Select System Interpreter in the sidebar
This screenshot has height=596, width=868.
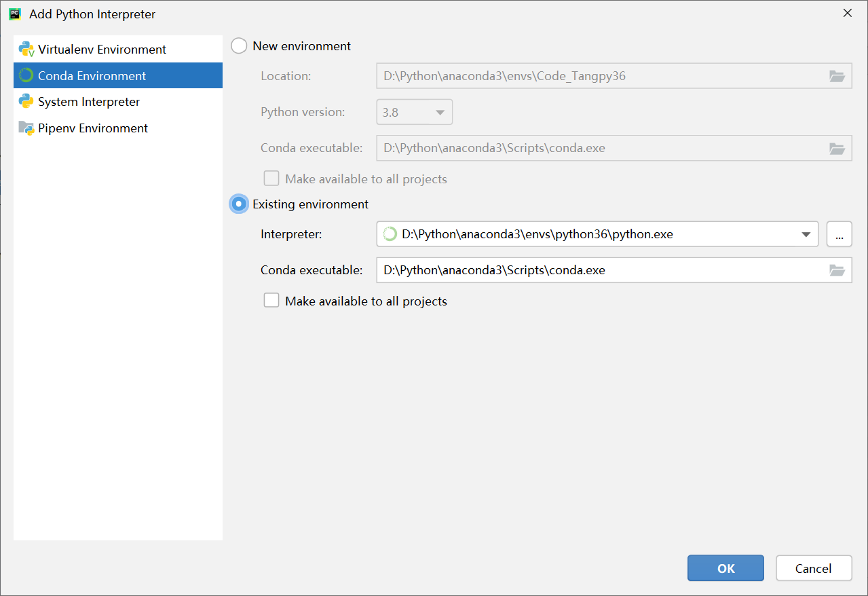(118, 102)
